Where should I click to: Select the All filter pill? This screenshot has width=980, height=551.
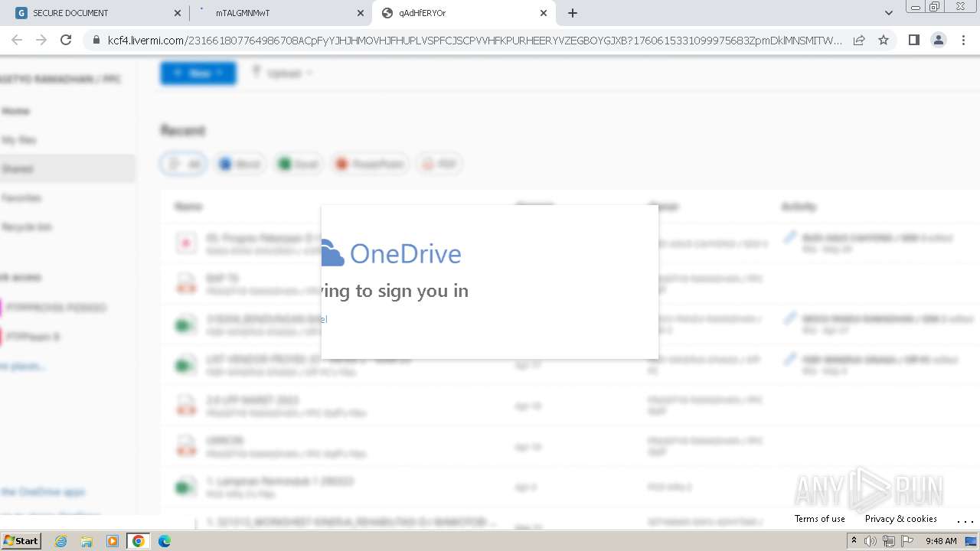point(184,164)
